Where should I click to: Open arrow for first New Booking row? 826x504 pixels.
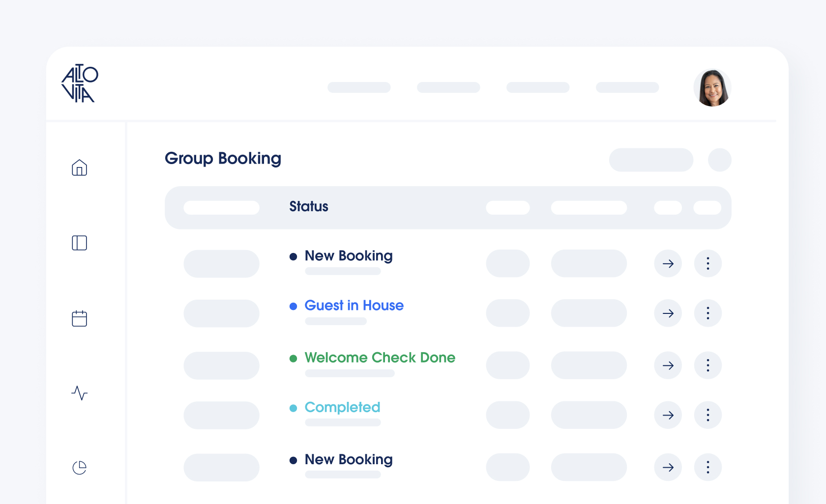[668, 264]
